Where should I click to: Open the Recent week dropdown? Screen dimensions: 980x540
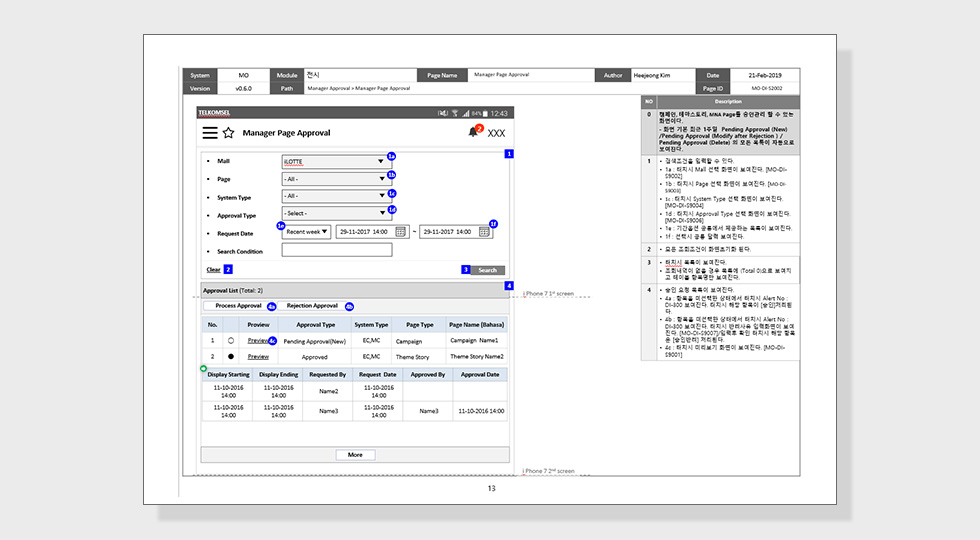coord(306,232)
